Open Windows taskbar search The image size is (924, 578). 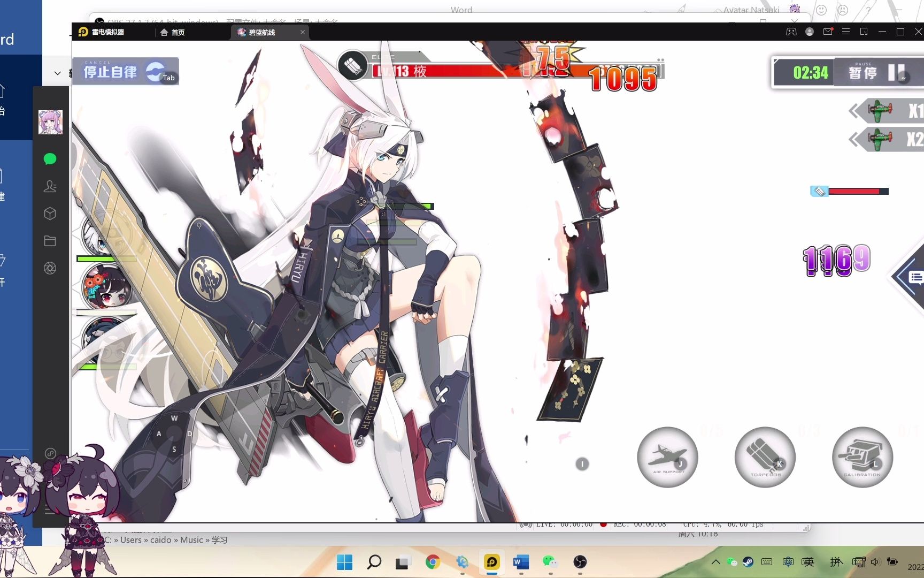coord(374,562)
